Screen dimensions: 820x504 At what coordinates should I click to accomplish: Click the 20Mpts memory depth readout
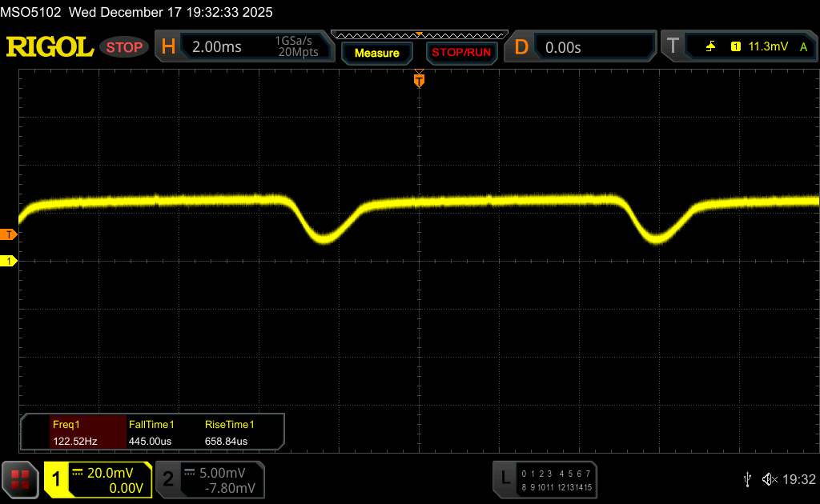coord(298,52)
